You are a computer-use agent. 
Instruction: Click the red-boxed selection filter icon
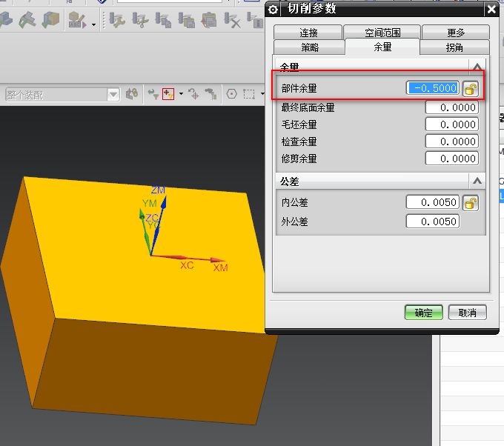[168, 94]
